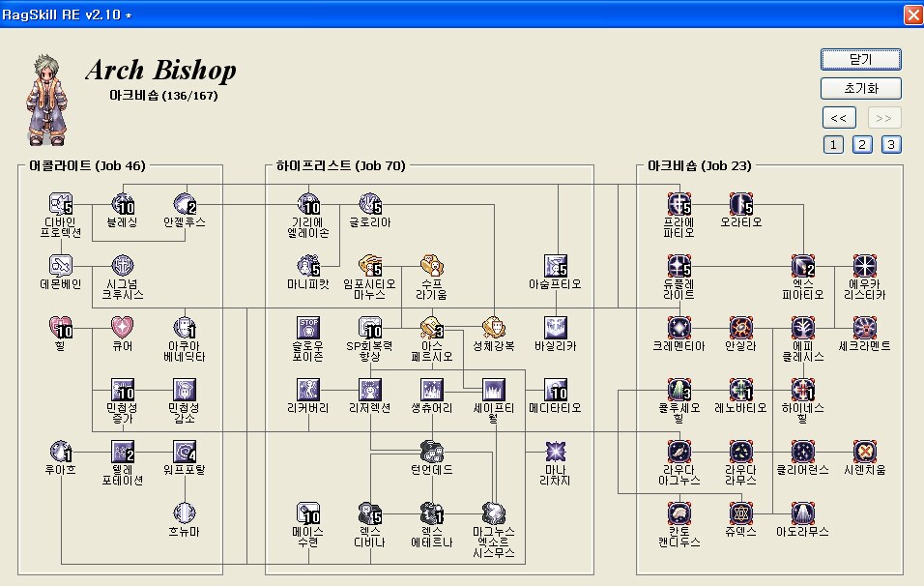Click the Arch Bishop character portrait
This screenshot has height=586, width=924.
click(45, 97)
